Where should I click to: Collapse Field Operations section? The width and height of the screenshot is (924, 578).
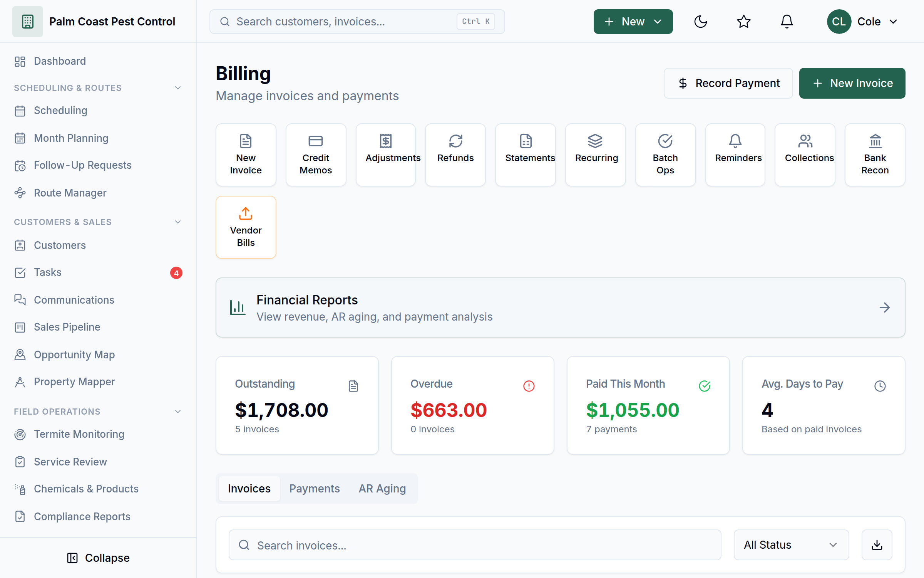(x=178, y=412)
